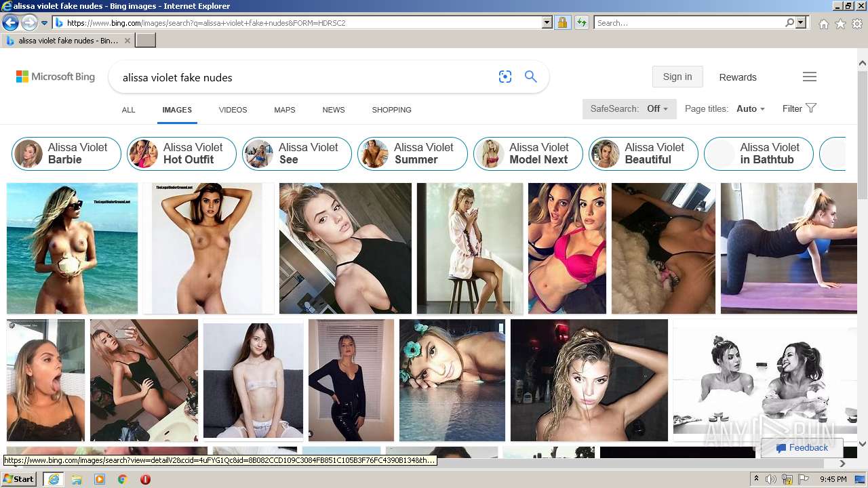Select the IMAGES tab
Image resolution: width=868 pixels, height=488 pixels.
[177, 110]
